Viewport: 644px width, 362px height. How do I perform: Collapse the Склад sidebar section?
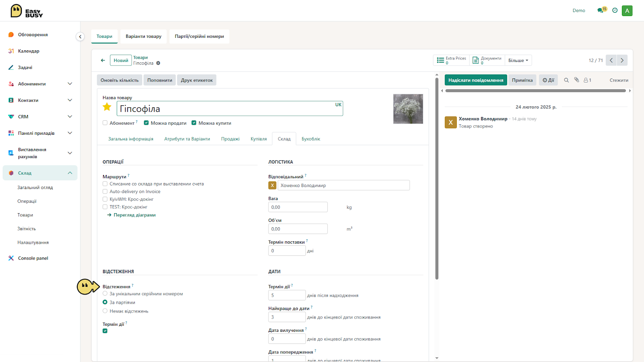pos(70,173)
